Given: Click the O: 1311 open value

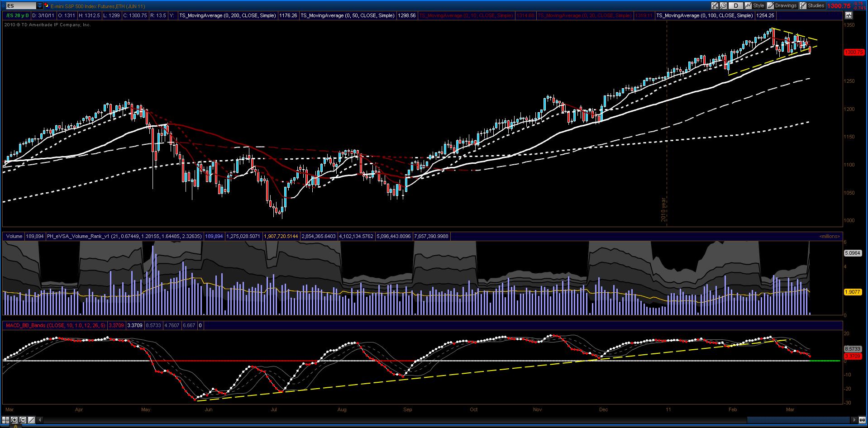Looking at the screenshot, I should (67, 15).
